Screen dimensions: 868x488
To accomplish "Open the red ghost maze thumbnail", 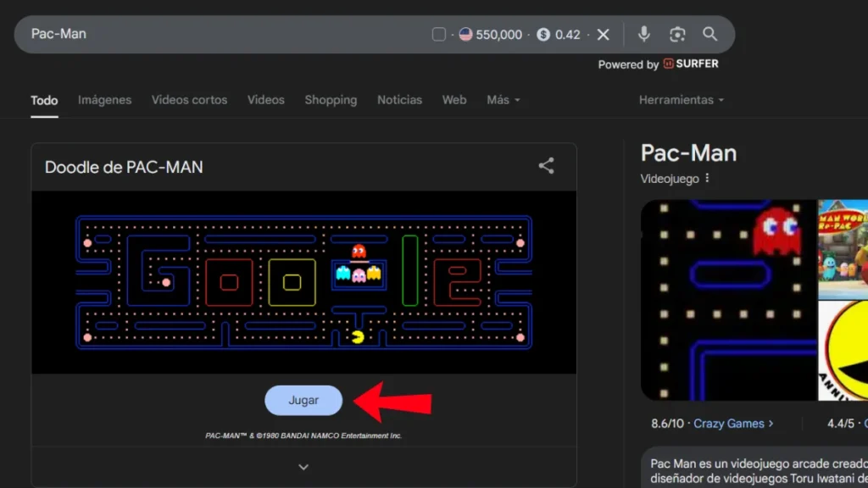I will tap(728, 300).
